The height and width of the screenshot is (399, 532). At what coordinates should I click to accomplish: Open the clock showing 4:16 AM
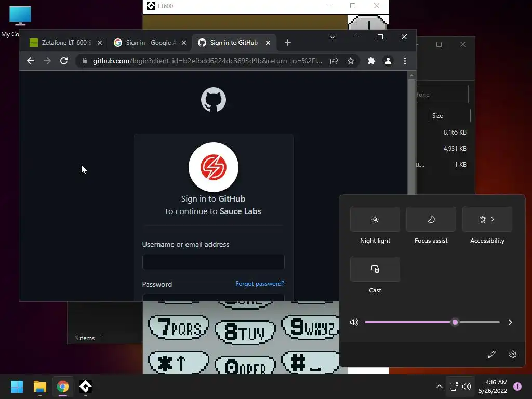click(493, 387)
